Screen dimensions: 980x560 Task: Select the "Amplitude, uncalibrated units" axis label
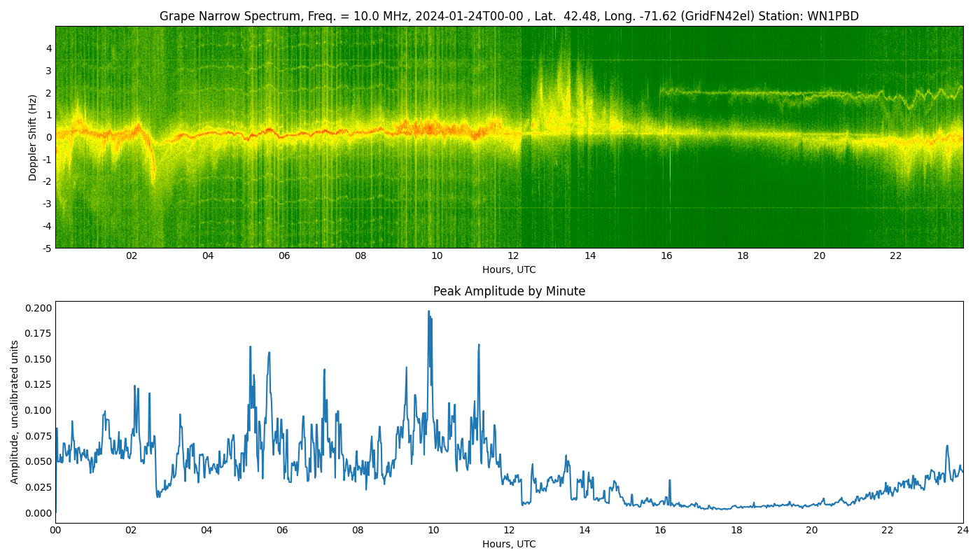(15, 412)
